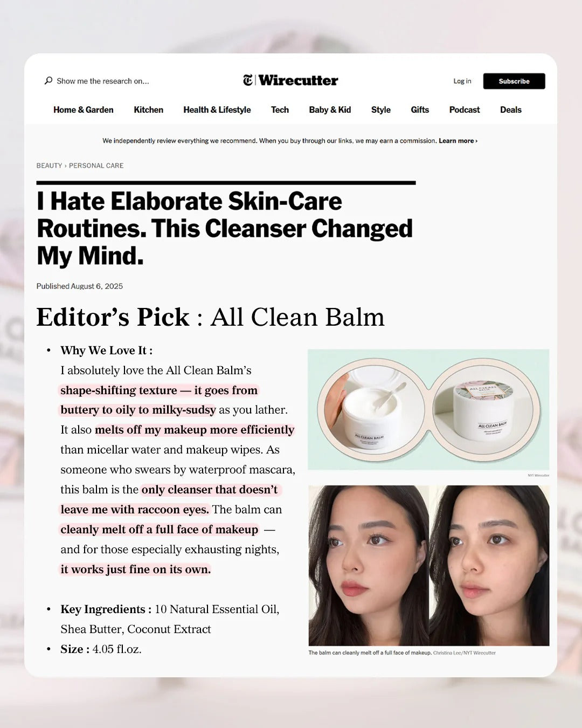582x728 pixels.
Task: Open the Baby & Kid section
Action: point(330,109)
